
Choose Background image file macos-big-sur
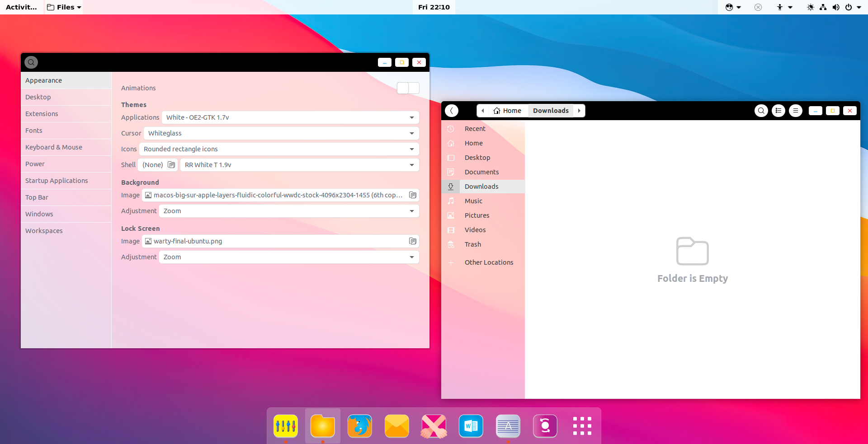[280, 195]
